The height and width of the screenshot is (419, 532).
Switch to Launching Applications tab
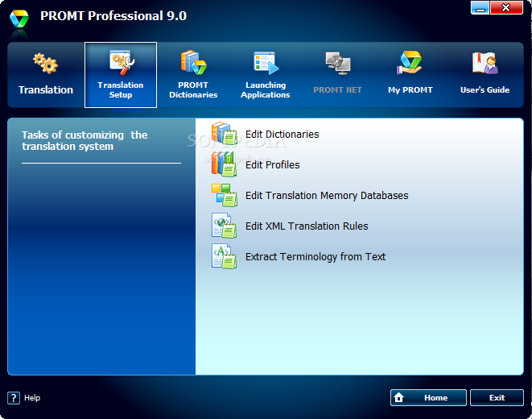pos(266,75)
